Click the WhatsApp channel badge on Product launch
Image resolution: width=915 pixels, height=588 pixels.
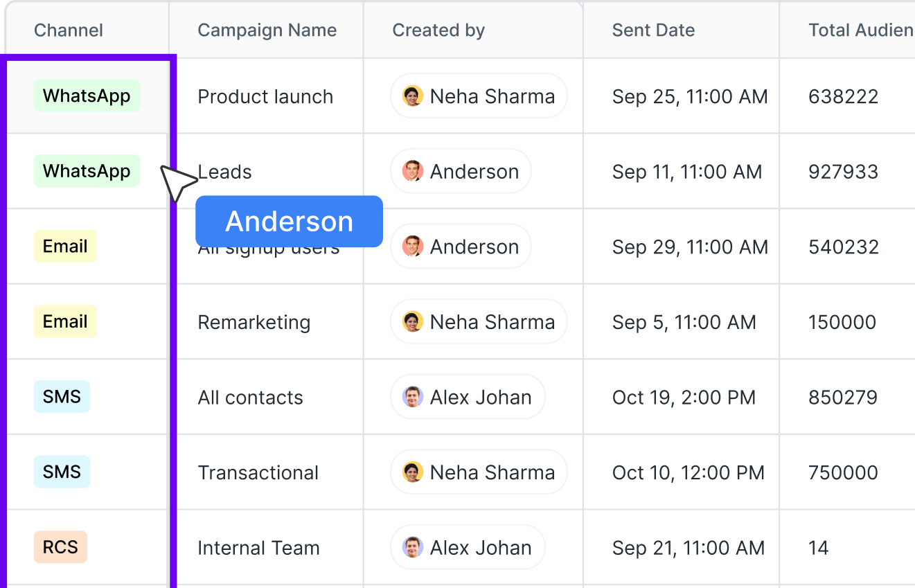click(86, 96)
